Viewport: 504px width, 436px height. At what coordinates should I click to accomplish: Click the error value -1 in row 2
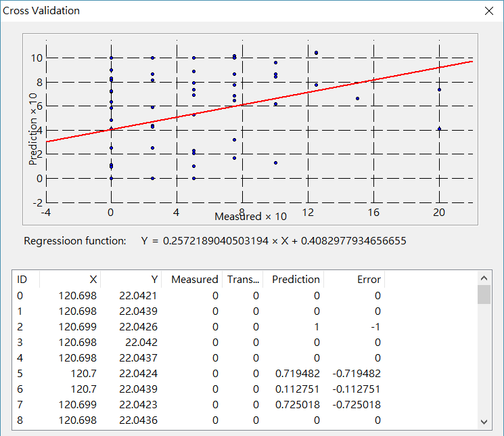tap(375, 327)
